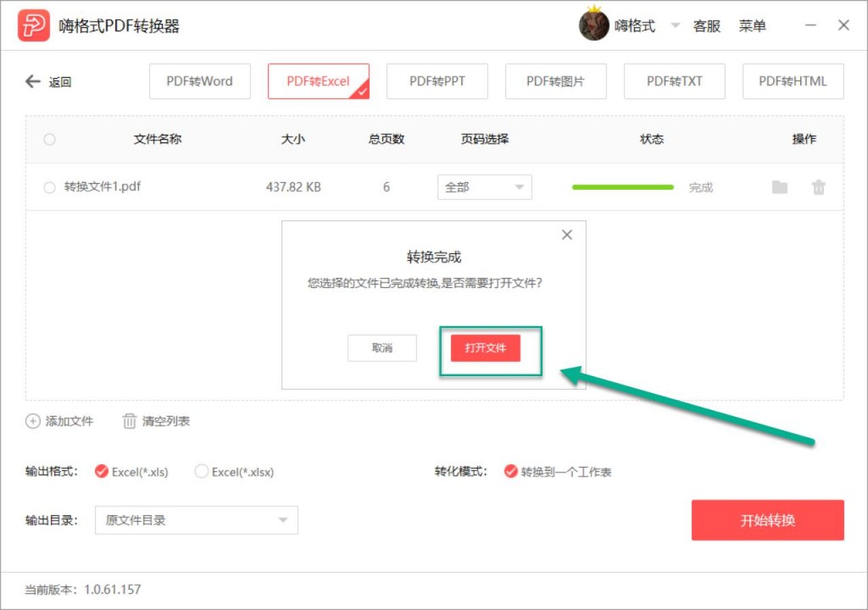Switch to the PDF转Word tab

(200, 81)
